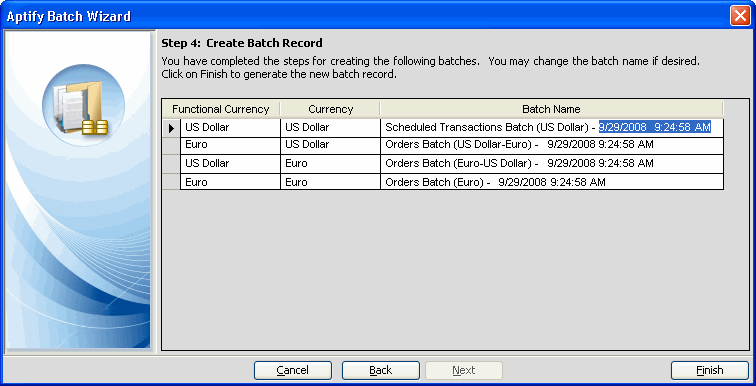The height and width of the screenshot is (386, 756).
Task: Edit Orders Batch (Euro-US Dollar) name cell
Action: pos(552,164)
